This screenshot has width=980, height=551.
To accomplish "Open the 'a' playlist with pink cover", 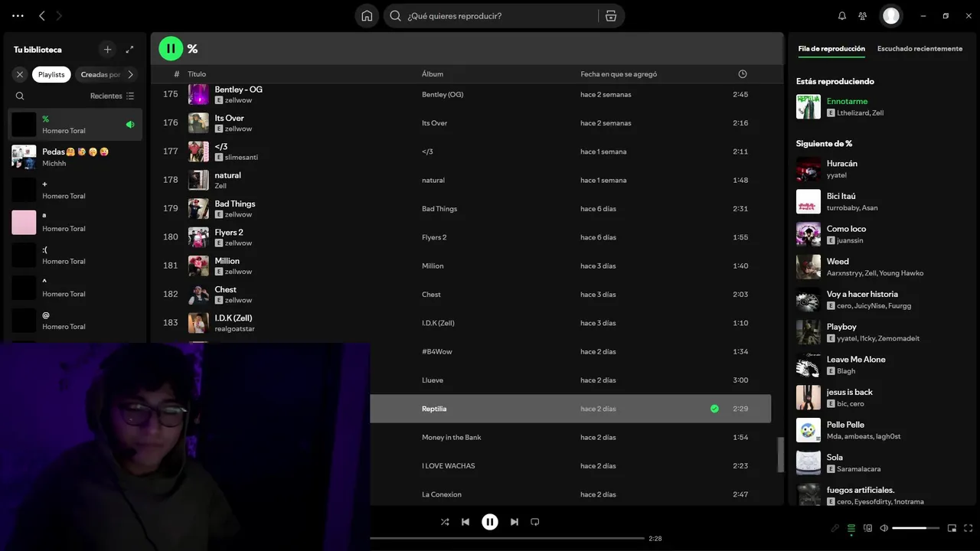I will pos(75,222).
